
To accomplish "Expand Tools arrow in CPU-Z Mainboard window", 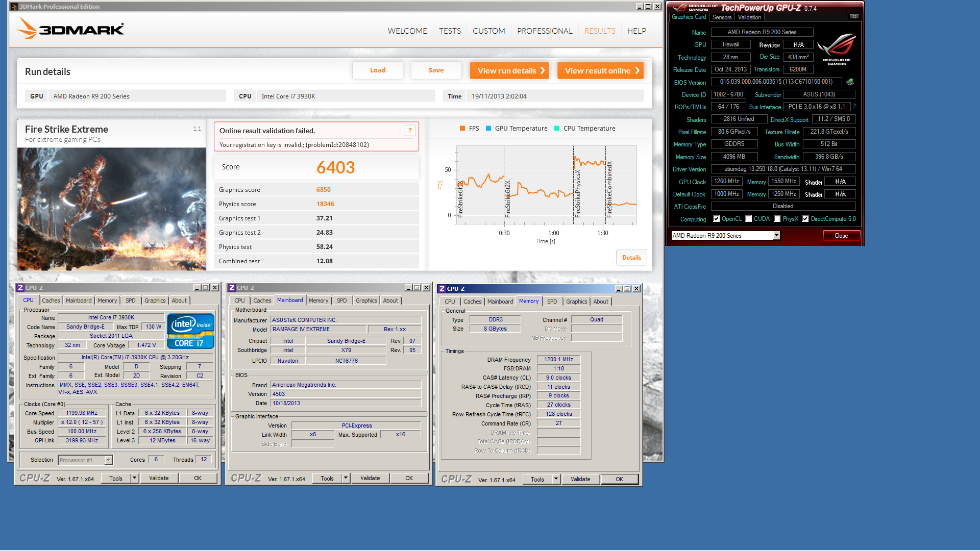I will [346, 478].
